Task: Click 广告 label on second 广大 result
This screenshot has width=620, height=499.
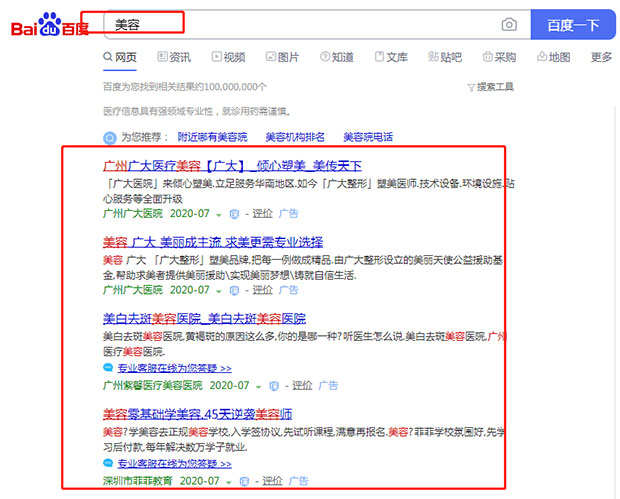Action: click(x=289, y=290)
